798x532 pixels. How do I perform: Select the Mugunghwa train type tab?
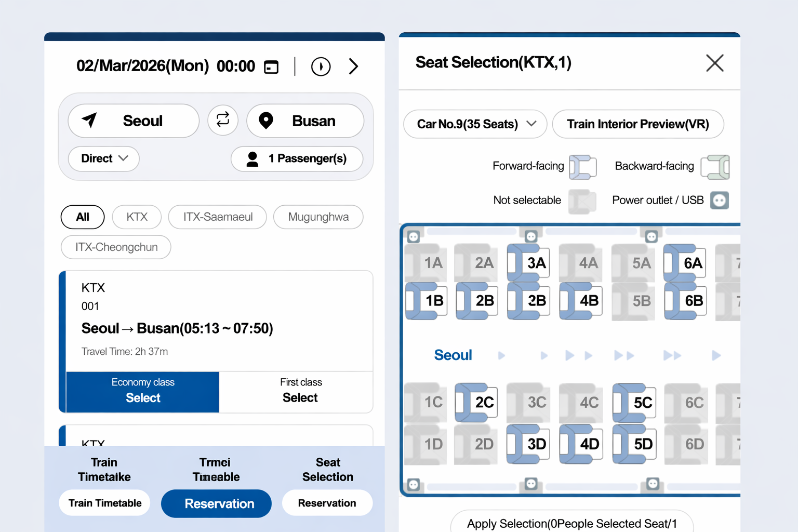click(318, 217)
